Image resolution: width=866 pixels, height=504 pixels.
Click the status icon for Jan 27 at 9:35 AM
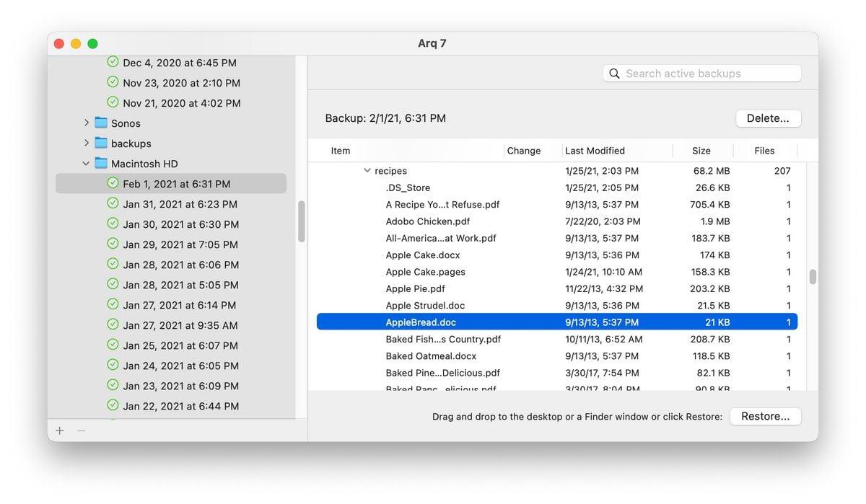113,324
